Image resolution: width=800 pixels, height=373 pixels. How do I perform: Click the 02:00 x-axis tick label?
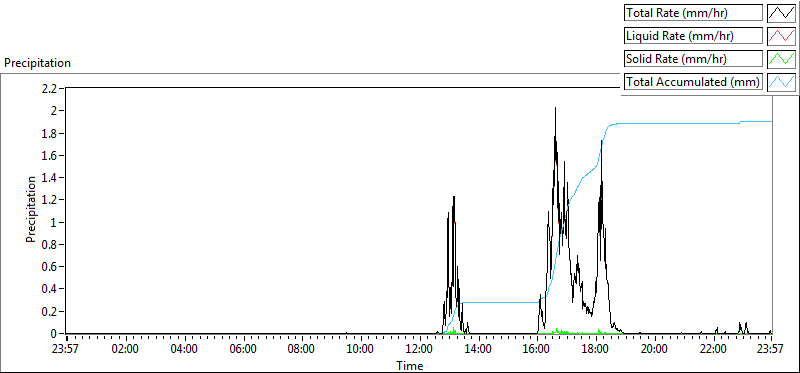click(x=126, y=350)
